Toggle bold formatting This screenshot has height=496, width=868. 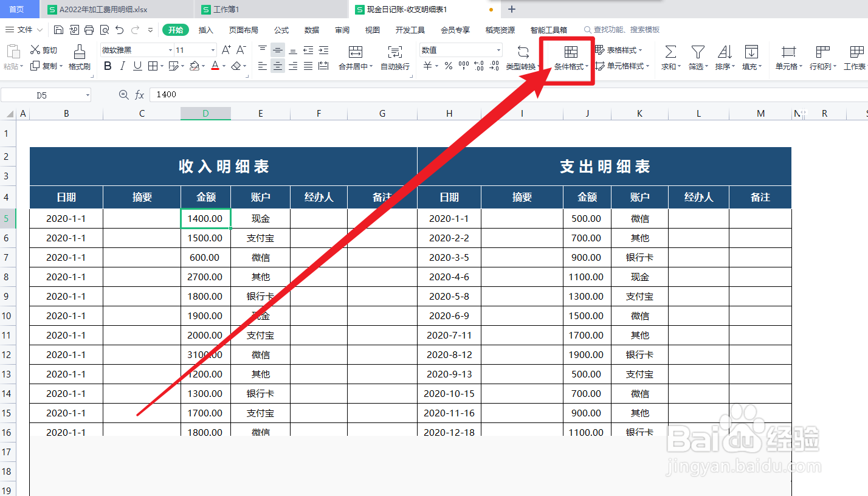(x=107, y=66)
